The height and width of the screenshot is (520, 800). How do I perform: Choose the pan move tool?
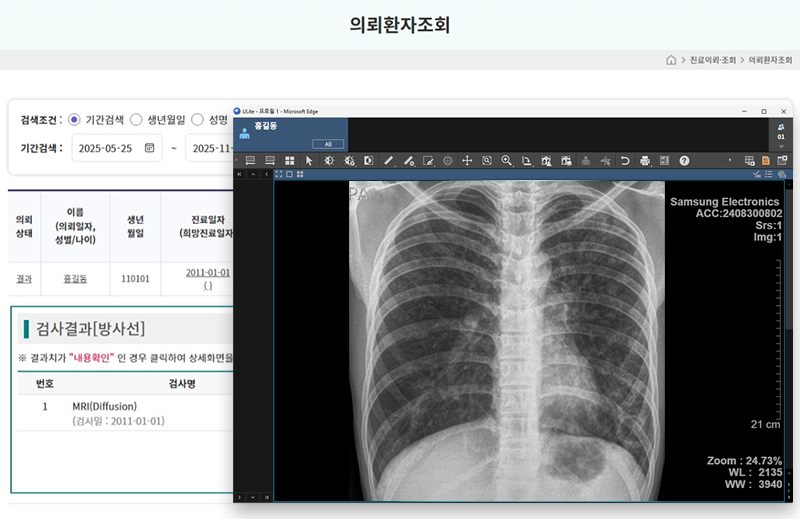[x=467, y=160]
